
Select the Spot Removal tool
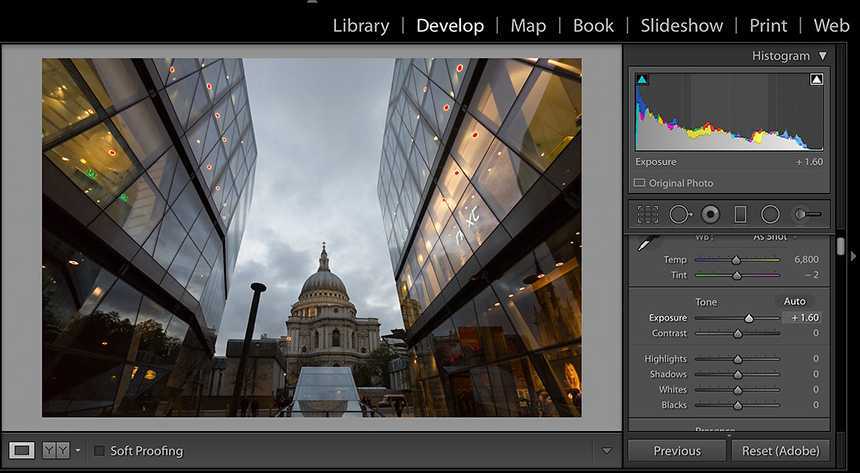[680, 214]
